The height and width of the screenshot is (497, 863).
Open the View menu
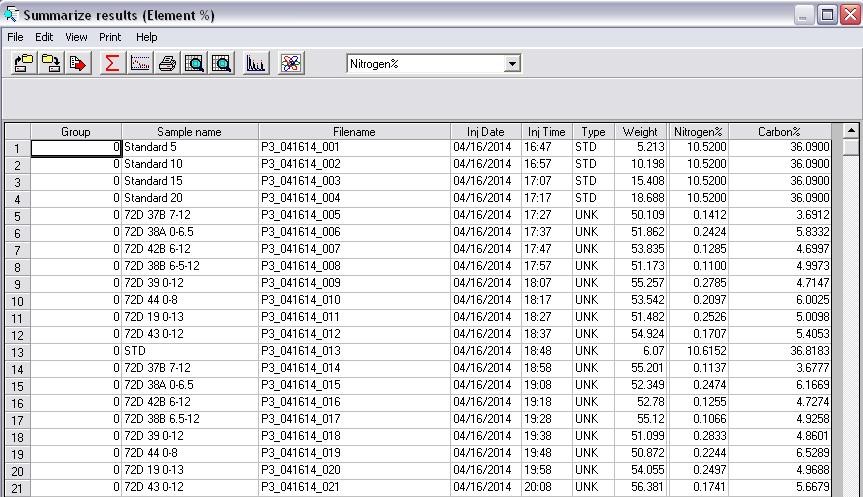pos(76,37)
